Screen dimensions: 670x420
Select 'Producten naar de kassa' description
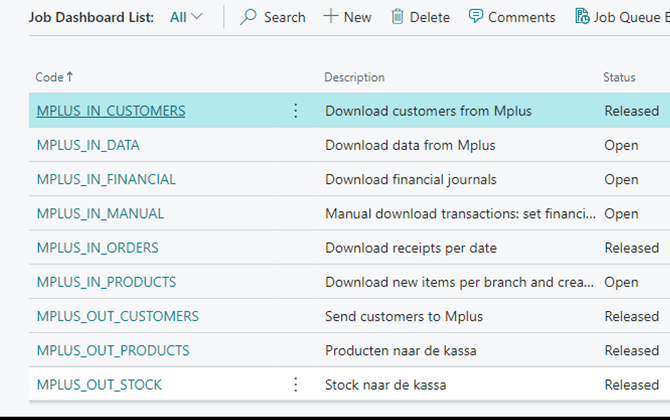[401, 350]
